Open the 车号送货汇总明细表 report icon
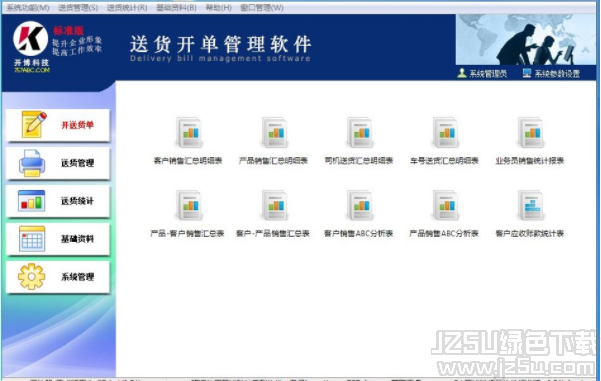The width and height of the screenshot is (601, 381). click(445, 133)
